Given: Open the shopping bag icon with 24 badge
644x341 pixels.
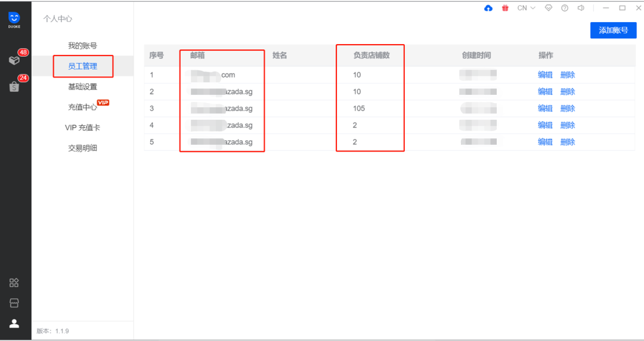Looking at the screenshot, I should [x=15, y=86].
